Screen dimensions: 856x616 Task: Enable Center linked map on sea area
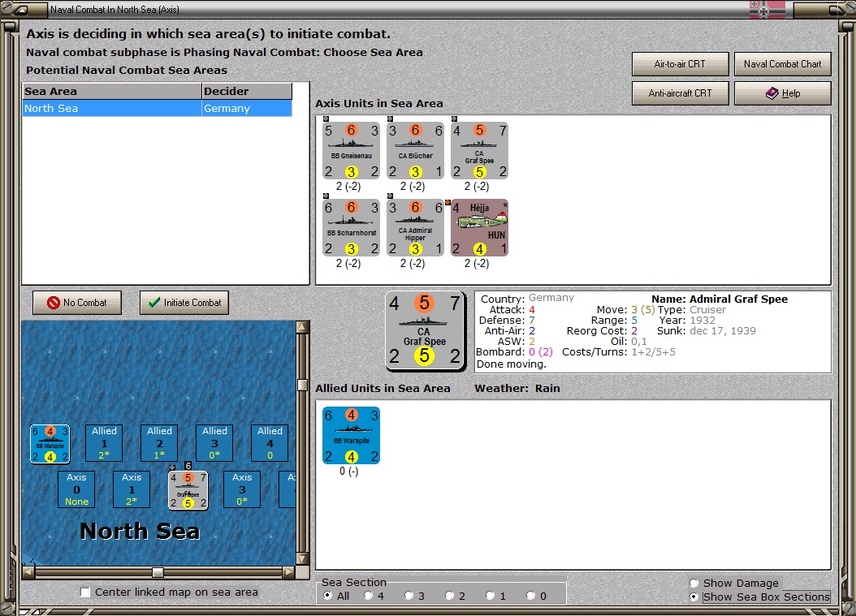[x=85, y=592]
